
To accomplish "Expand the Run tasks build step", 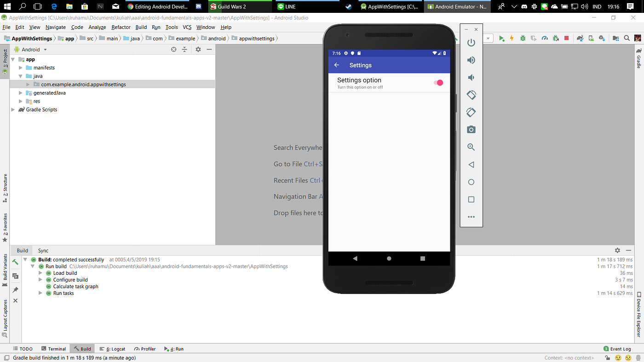I will pos(40,293).
